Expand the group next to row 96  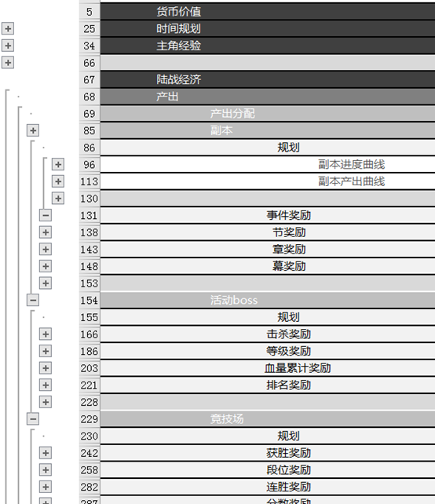[x=58, y=164]
